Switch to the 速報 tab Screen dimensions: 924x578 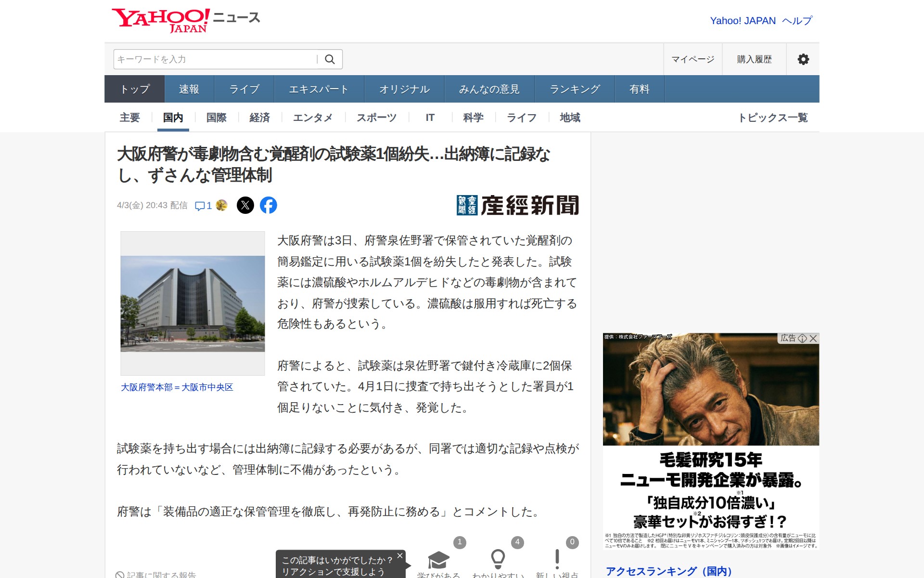[x=189, y=89]
